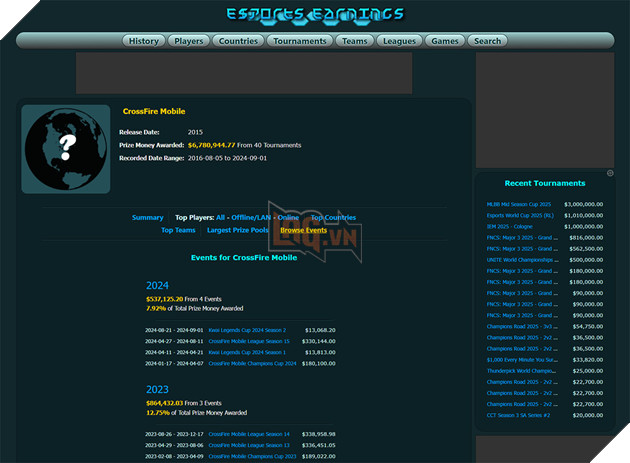Open the Players menu
Viewport: 630px width, 463px height.
188,41
